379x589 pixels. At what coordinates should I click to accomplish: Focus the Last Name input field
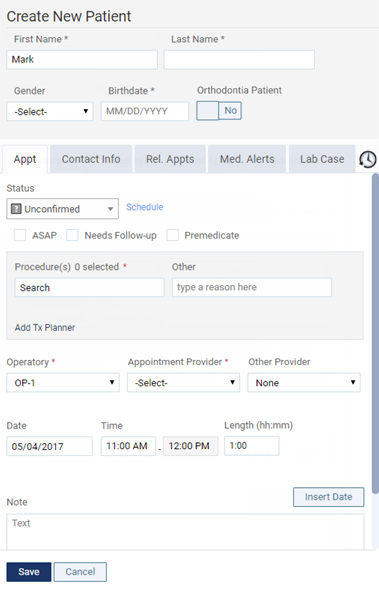point(239,59)
